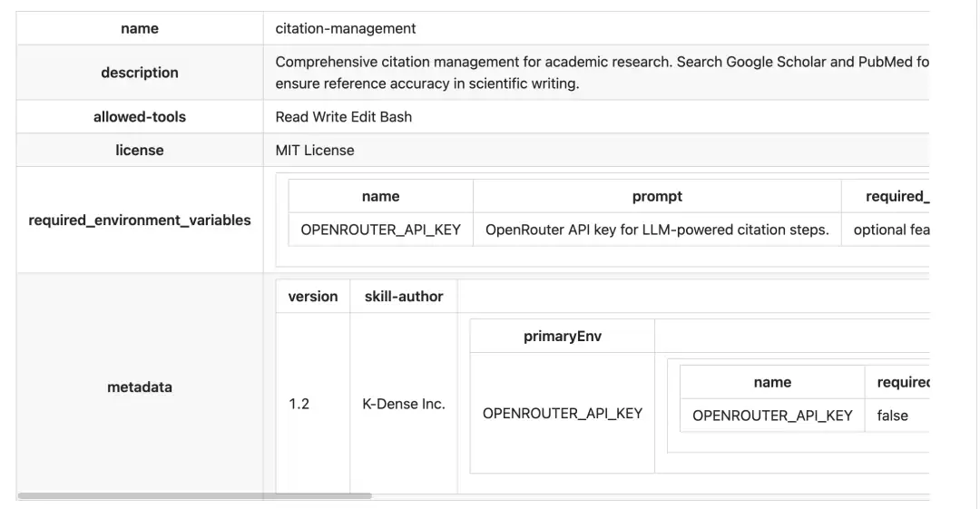Select the OpenRouter API key prompt text

tap(657, 230)
